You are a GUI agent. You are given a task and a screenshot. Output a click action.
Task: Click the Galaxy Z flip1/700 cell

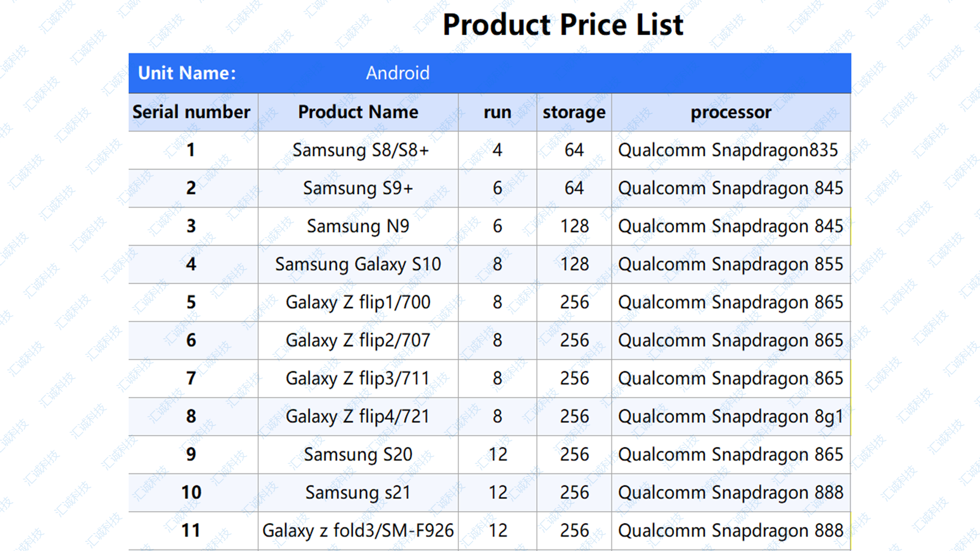(x=358, y=303)
